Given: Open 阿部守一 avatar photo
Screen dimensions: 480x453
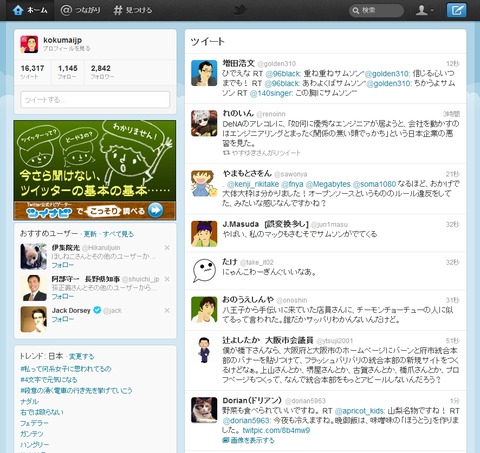Looking at the screenshot, I should 34,288.
